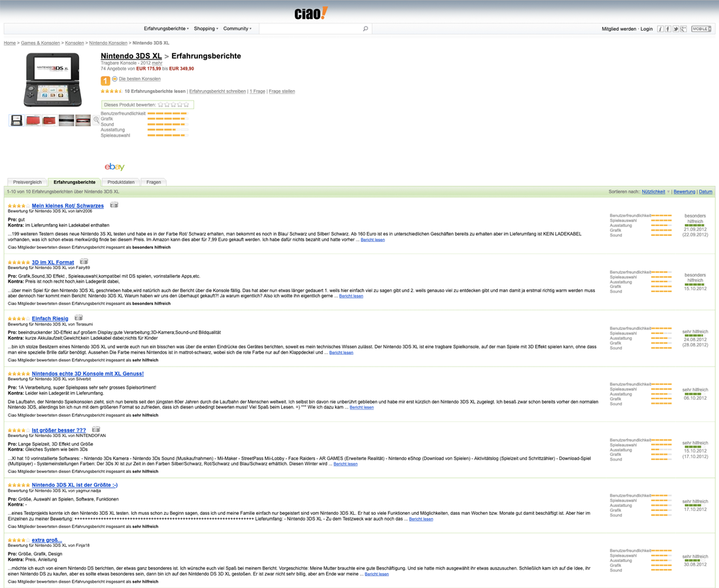Click Erfahrungsbericht schreiben link
Screen dimensions: 719x588
[x=218, y=91]
